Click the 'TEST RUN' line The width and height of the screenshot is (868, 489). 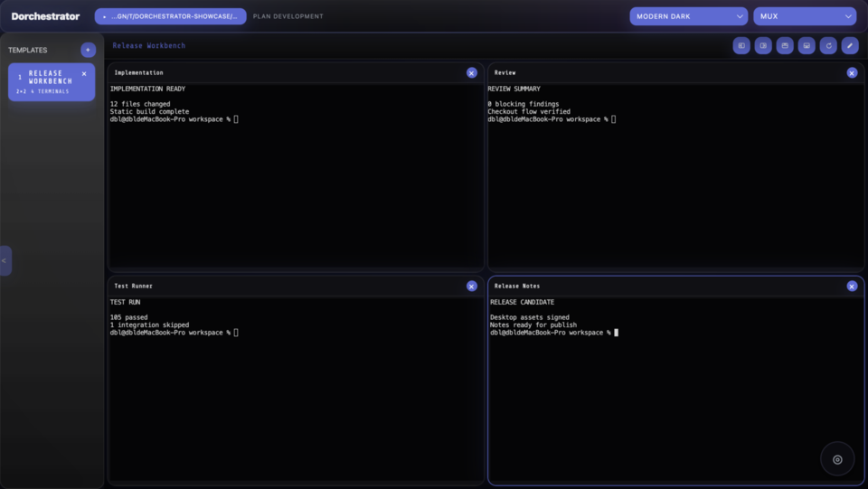(x=125, y=302)
